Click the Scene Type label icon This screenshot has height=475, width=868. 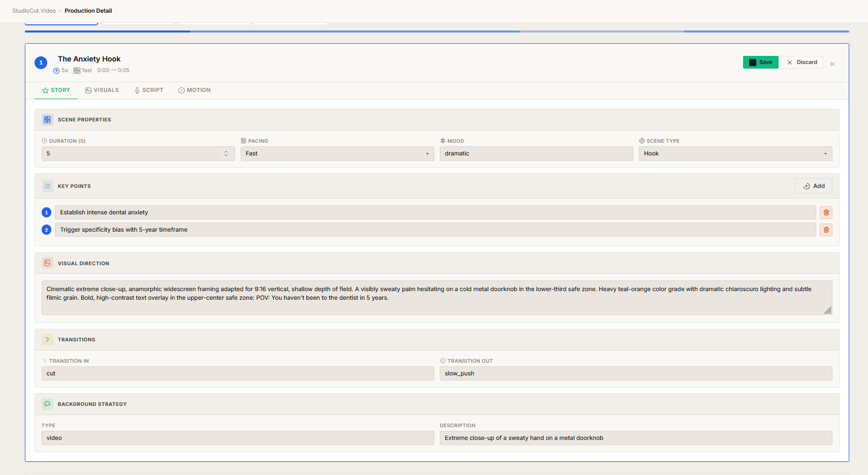[x=642, y=141]
